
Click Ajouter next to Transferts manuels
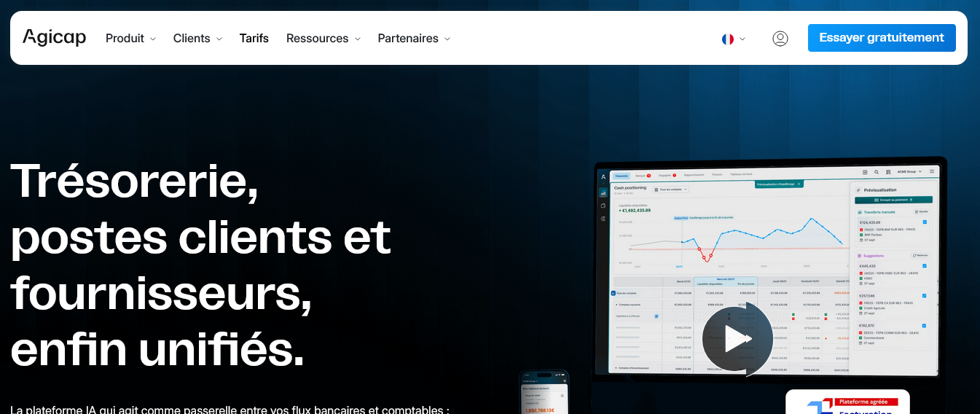[922, 211]
